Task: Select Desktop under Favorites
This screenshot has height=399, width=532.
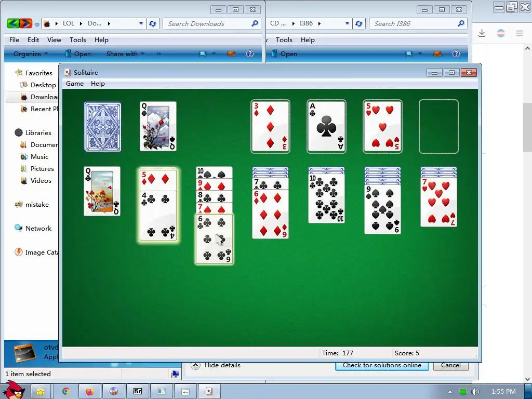Action: pyautogui.click(x=38, y=85)
